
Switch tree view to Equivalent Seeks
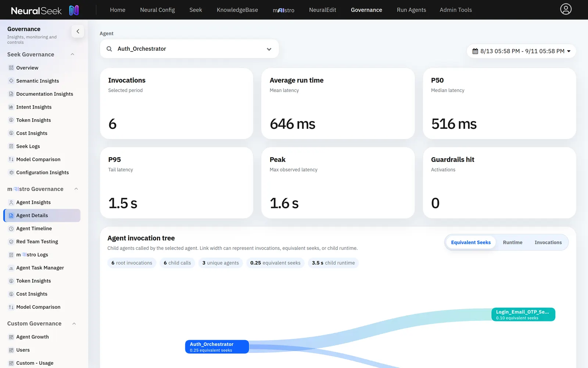471,243
